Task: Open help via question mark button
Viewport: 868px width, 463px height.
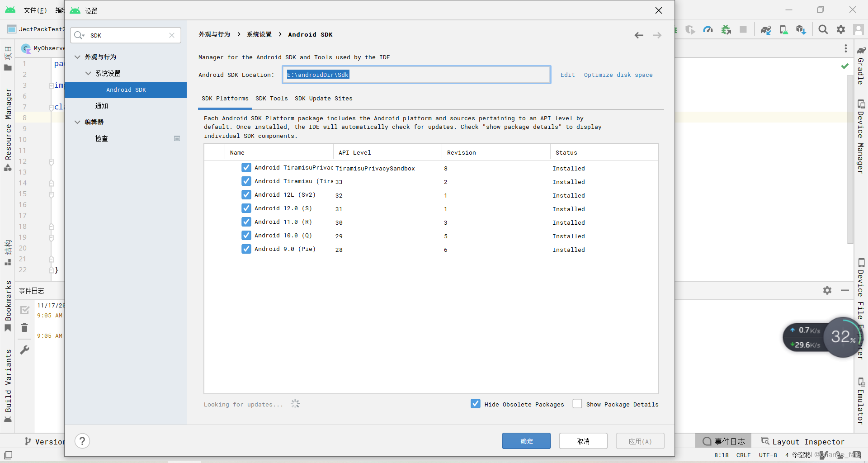Action: 82,441
